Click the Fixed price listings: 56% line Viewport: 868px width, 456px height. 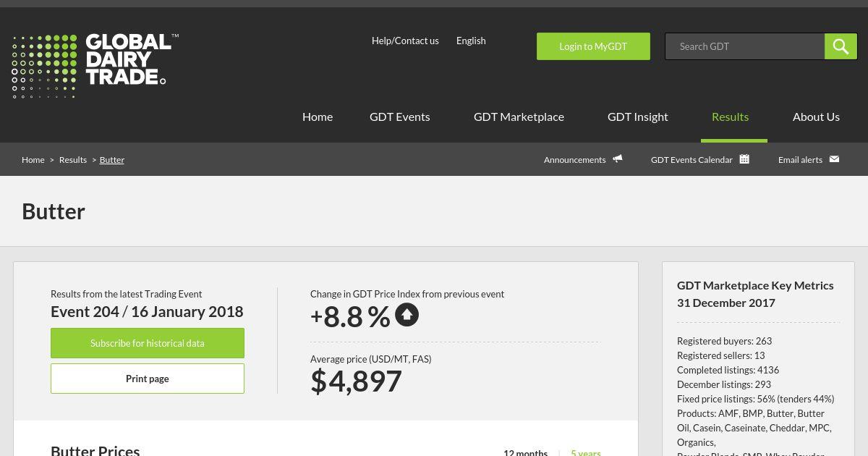[755, 399]
